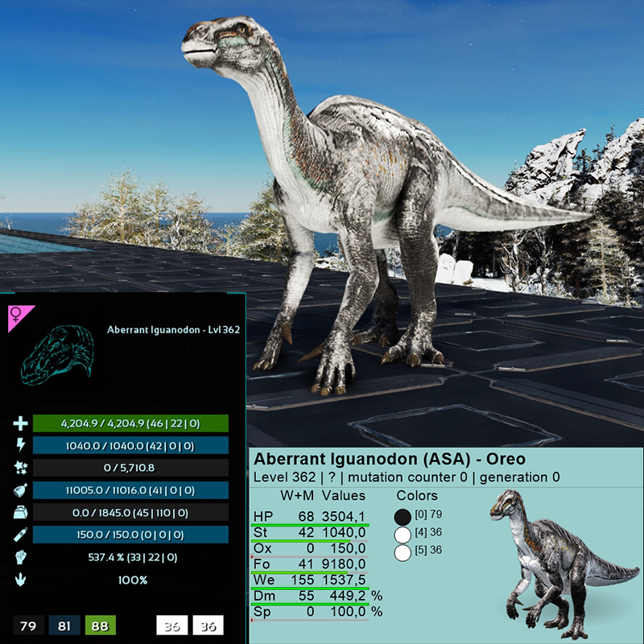Click the weight bar reading 0.0 / 1845.0
Screen dimensions: 644x644
(130, 513)
